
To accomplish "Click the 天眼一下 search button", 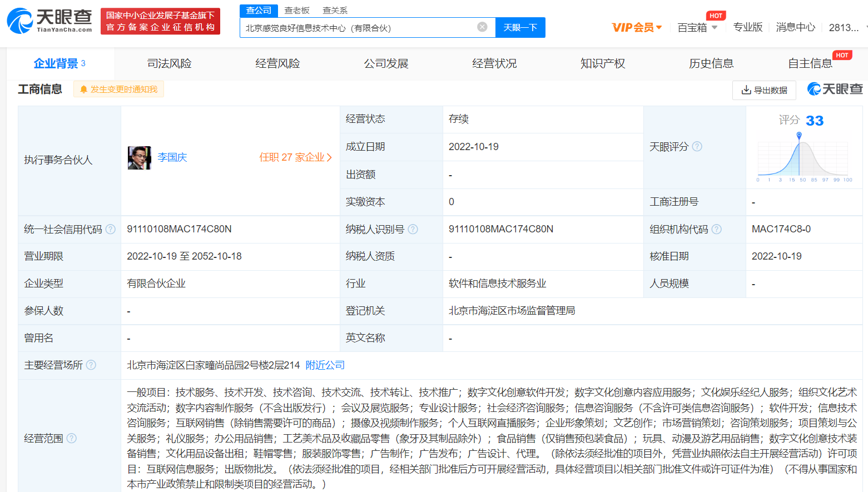I will (520, 27).
